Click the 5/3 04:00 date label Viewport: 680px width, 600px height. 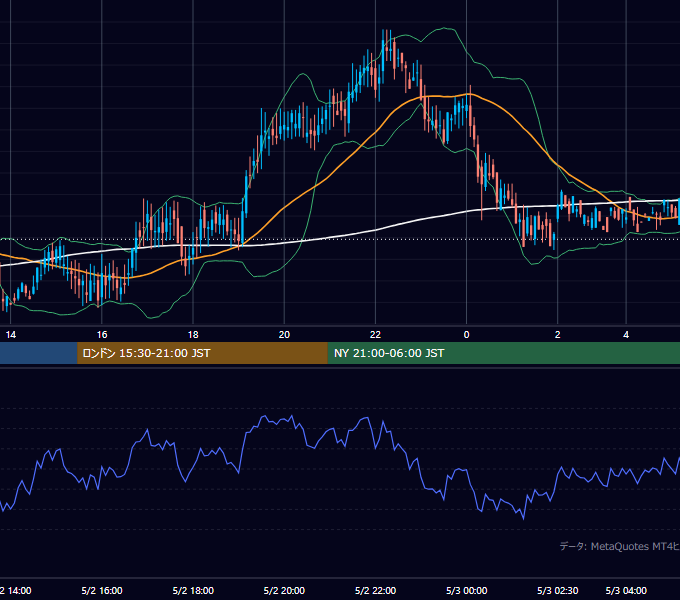click(x=626, y=591)
